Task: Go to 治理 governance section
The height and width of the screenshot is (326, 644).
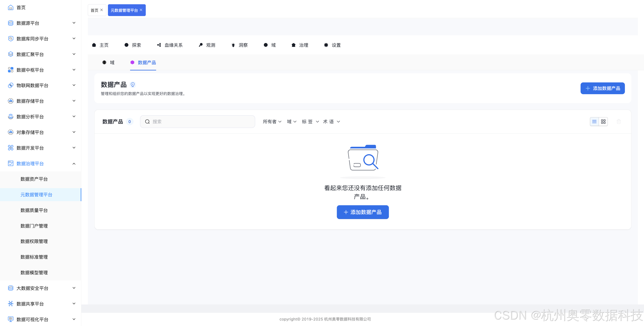Action: 300,45
